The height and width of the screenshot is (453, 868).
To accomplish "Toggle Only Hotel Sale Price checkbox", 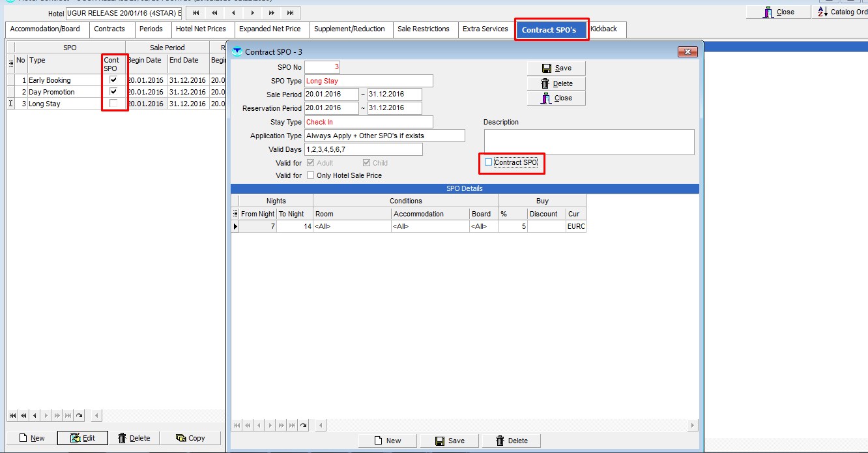I will (x=310, y=175).
